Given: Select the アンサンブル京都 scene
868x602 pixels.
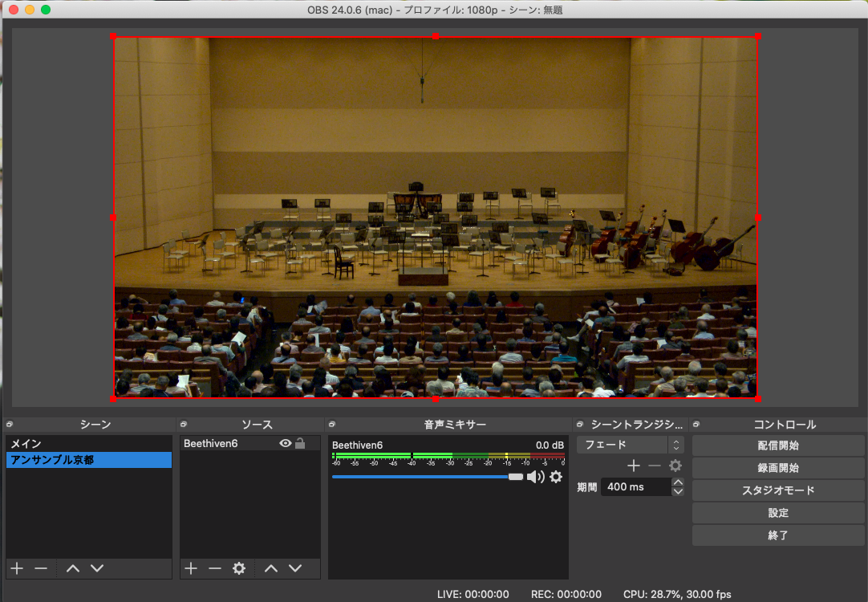Looking at the screenshot, I should pyautogui.click(x=89, y=460).
